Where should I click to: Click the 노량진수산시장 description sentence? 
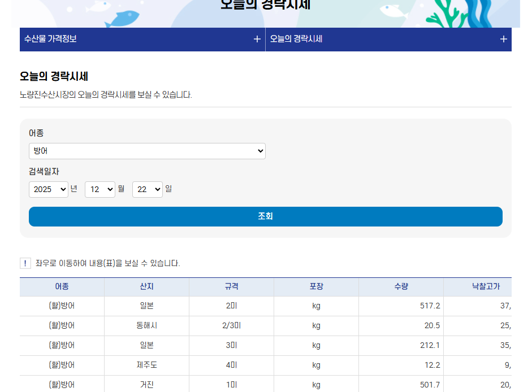(x=106, y=94)
